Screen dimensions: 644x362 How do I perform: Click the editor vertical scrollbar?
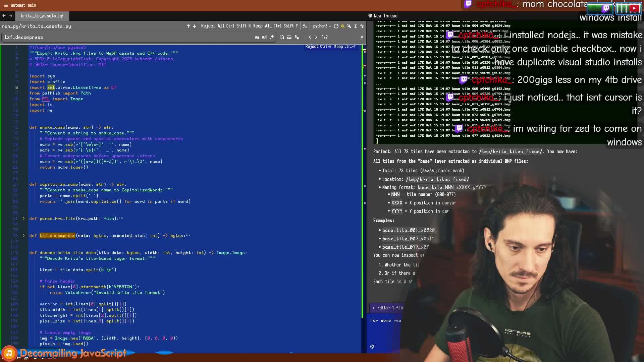tap(365, 168)
